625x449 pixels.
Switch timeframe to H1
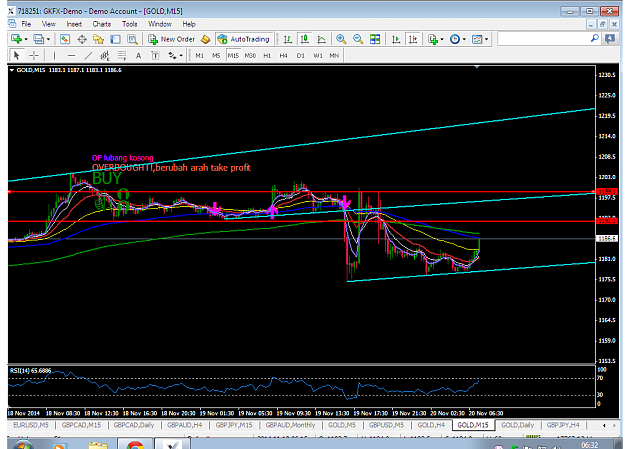267,55
